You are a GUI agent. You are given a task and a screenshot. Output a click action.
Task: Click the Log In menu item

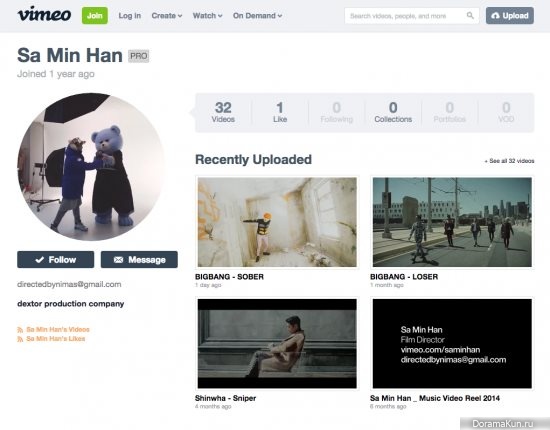129,16
